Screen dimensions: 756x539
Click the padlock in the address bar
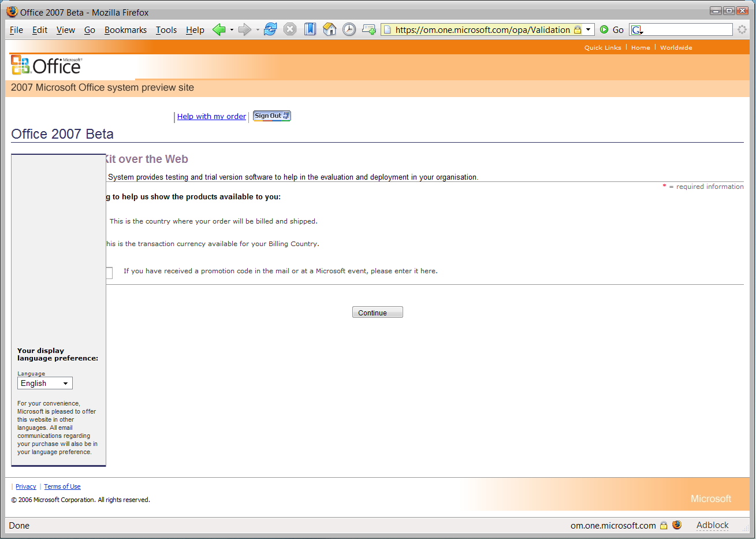578,30
